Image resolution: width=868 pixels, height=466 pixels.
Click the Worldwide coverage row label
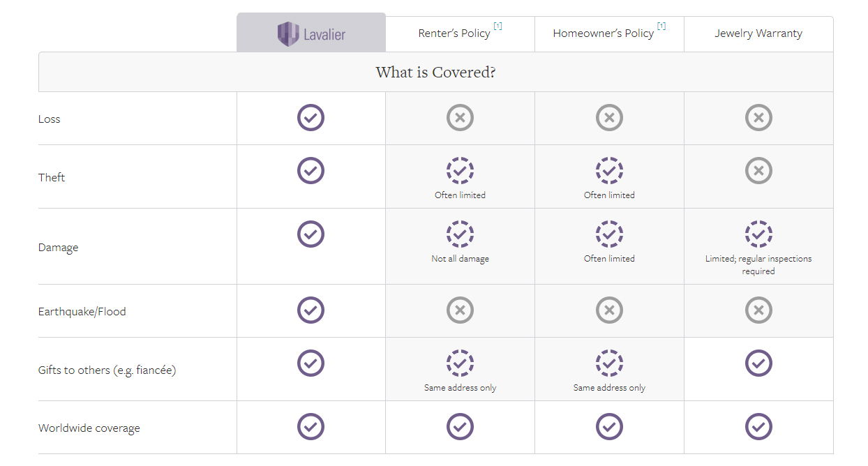(x=89, y=428)
